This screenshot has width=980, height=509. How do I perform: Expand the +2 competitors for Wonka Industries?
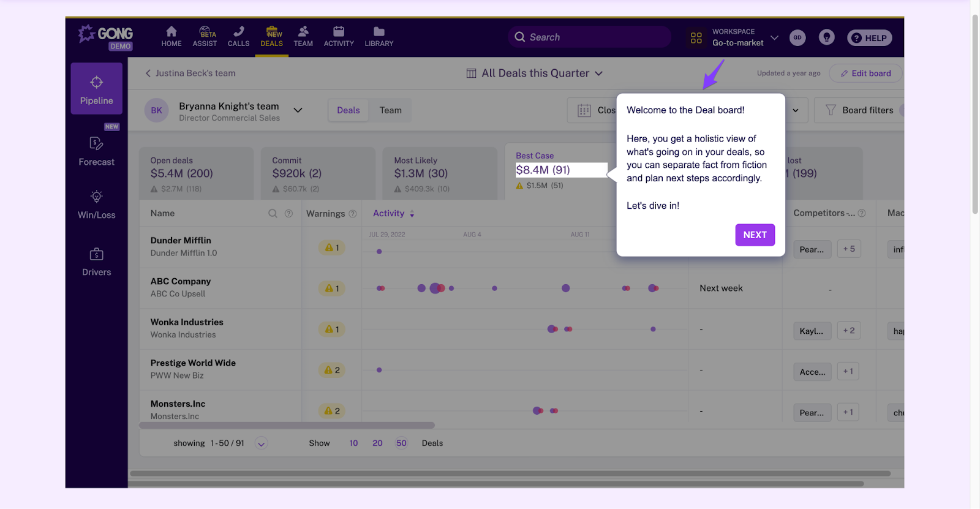click(849, 330)
